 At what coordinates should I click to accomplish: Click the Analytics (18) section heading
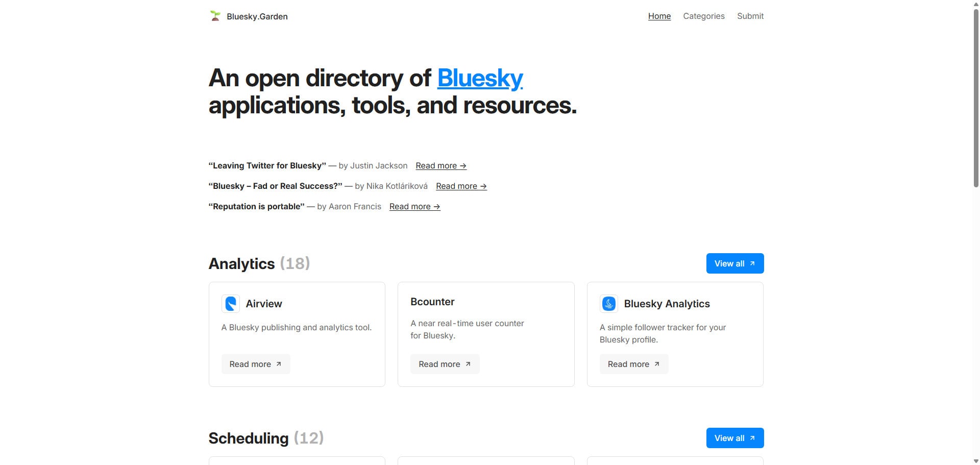click(259, 263)
